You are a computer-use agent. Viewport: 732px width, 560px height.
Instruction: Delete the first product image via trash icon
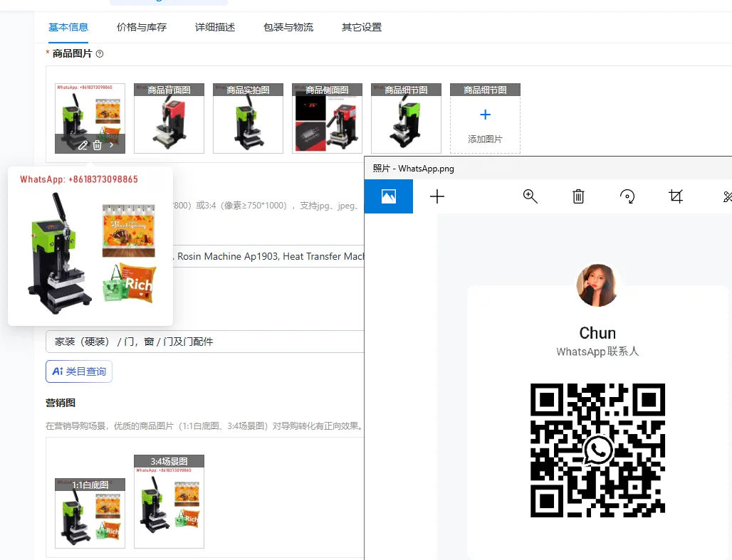97,145
